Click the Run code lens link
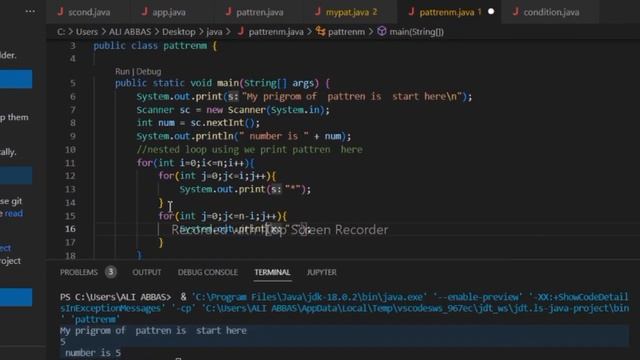640x360 pixels. click(x=122, y=71)
